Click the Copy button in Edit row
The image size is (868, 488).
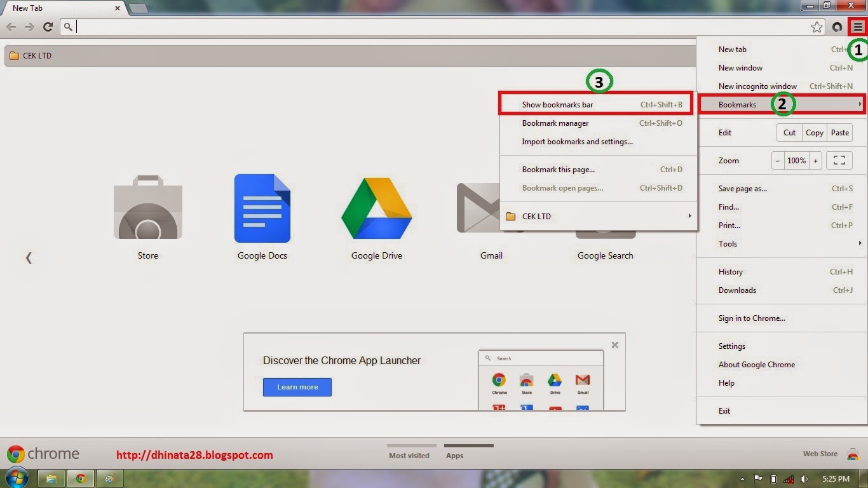click(814, 132)
